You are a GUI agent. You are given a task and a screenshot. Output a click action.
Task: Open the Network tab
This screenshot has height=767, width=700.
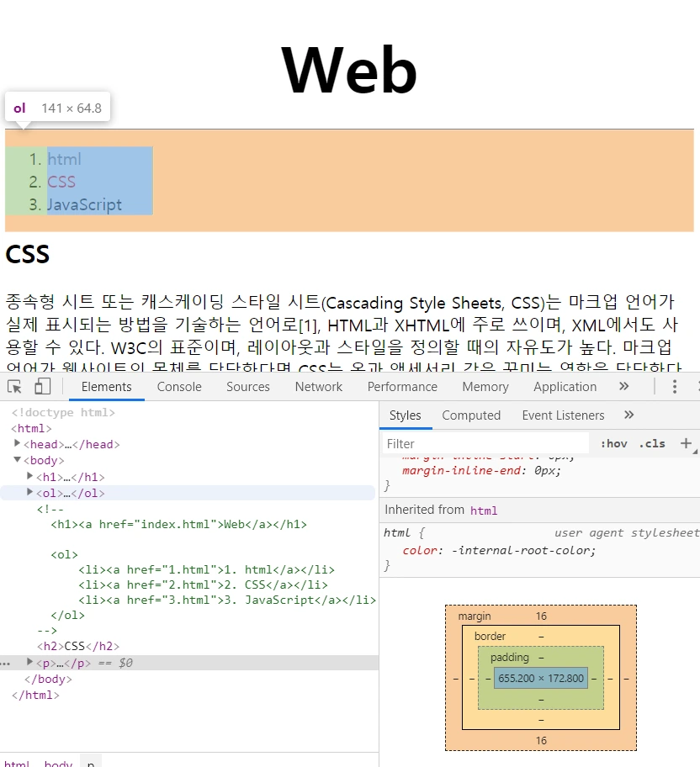pos(319,386)
